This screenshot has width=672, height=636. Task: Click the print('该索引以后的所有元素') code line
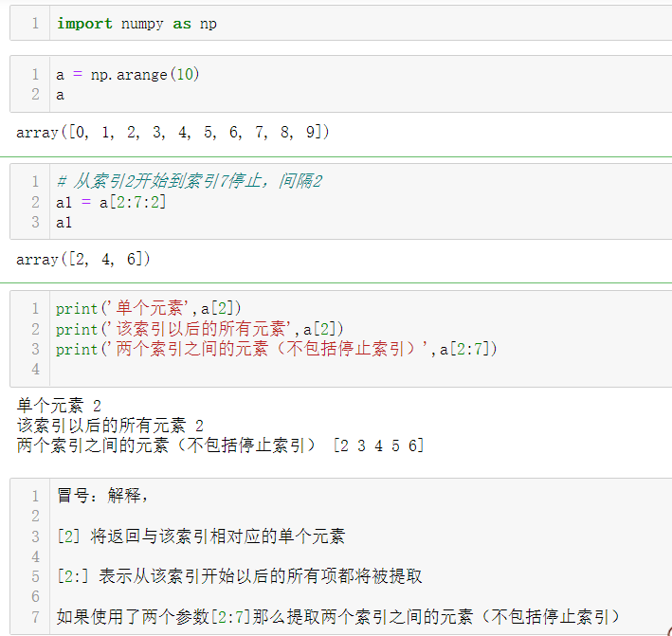tap(199, 329)
